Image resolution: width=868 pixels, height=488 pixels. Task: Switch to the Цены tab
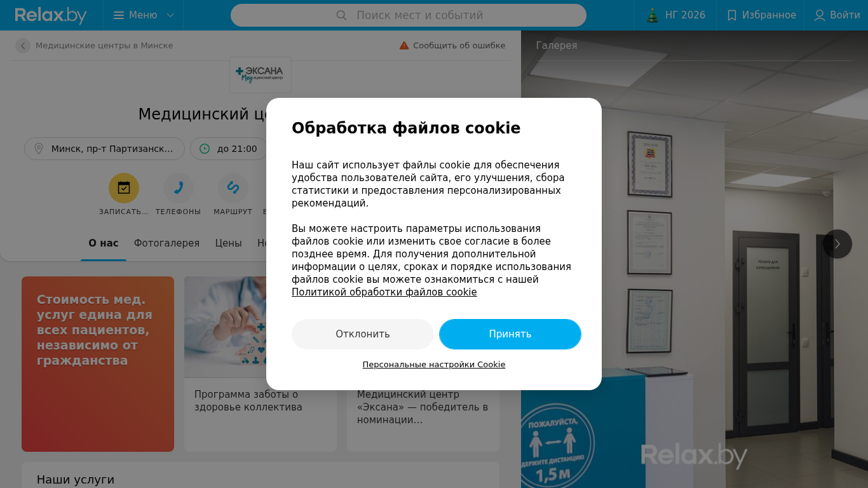click(x=228, y=243)
